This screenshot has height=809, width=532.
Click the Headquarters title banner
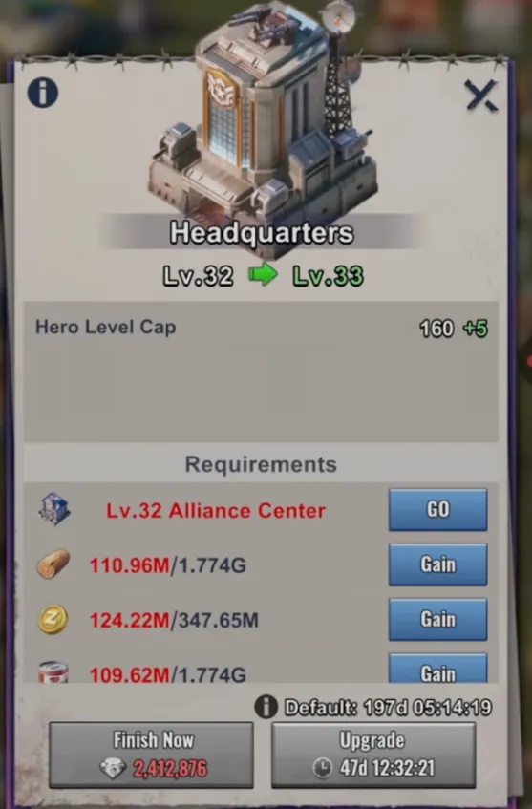coord(262,232)
